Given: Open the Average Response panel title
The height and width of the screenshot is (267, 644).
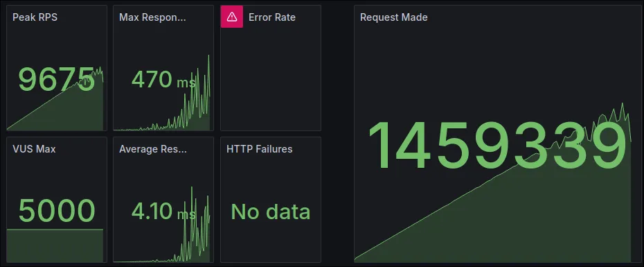Looking at the screenshot, I should click(153, 149).
